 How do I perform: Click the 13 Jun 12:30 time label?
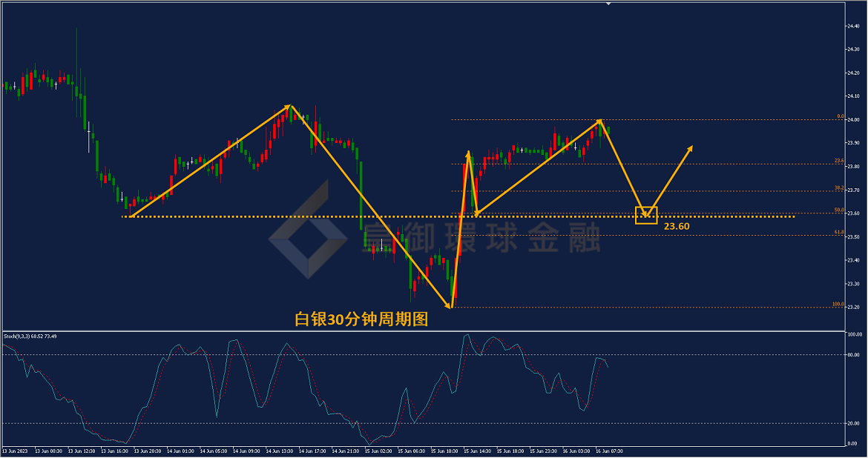click(82, 451)
